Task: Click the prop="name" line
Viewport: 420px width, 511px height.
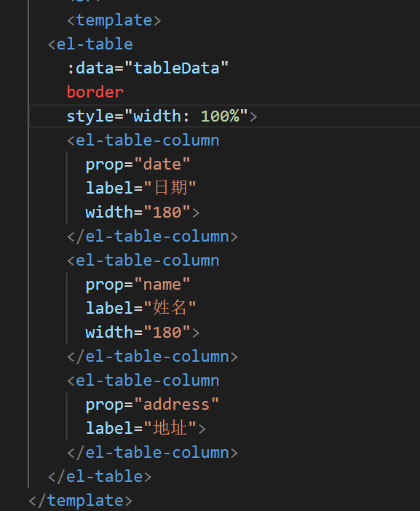Action: tap(138, 285)
